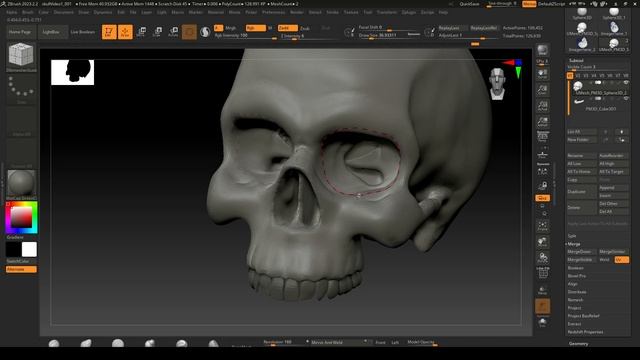Toggle Zsub mode
This screenshot has height=360, width=640.
coord(305,29)
